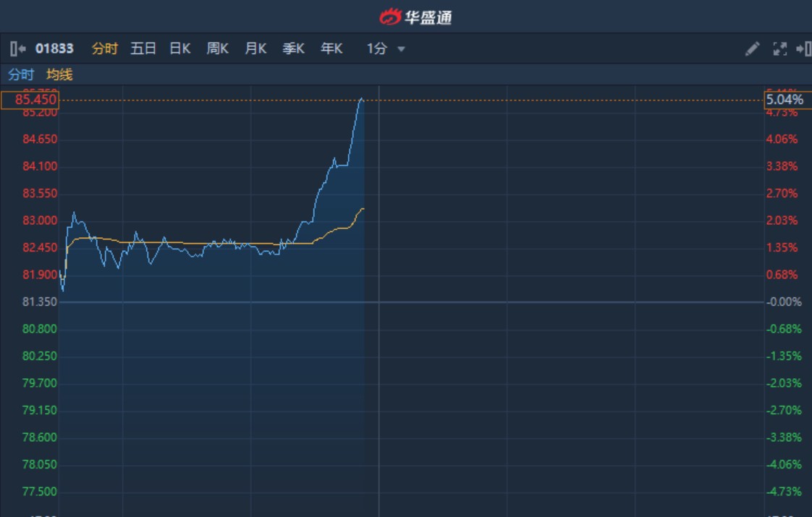Switch to the 年K chart tab

pos(331,48)
